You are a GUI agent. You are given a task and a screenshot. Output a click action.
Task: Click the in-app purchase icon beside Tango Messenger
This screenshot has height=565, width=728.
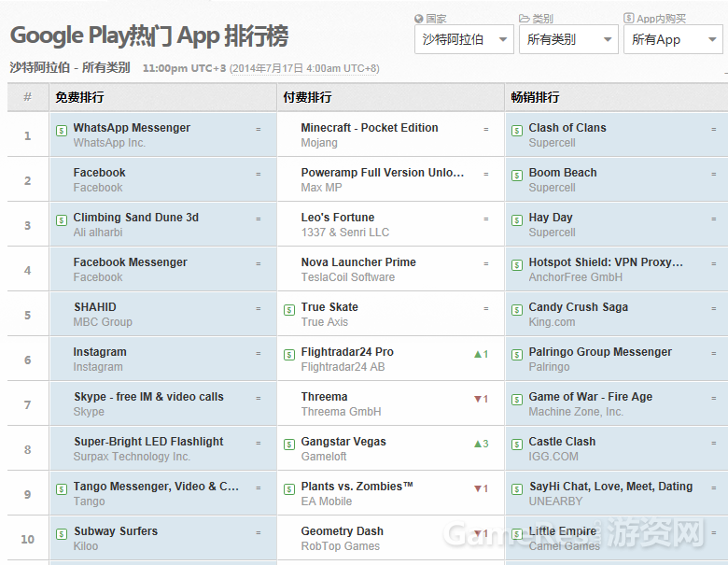62,489
